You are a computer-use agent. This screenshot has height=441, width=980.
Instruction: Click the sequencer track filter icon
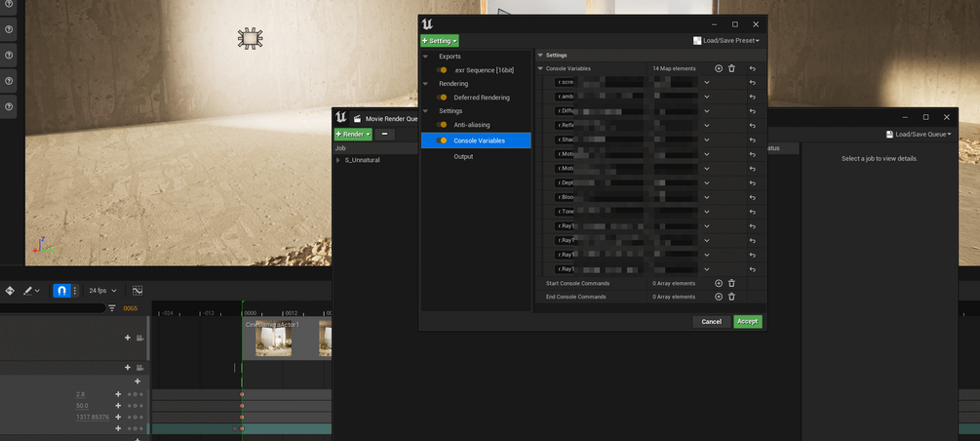point(112,307)
